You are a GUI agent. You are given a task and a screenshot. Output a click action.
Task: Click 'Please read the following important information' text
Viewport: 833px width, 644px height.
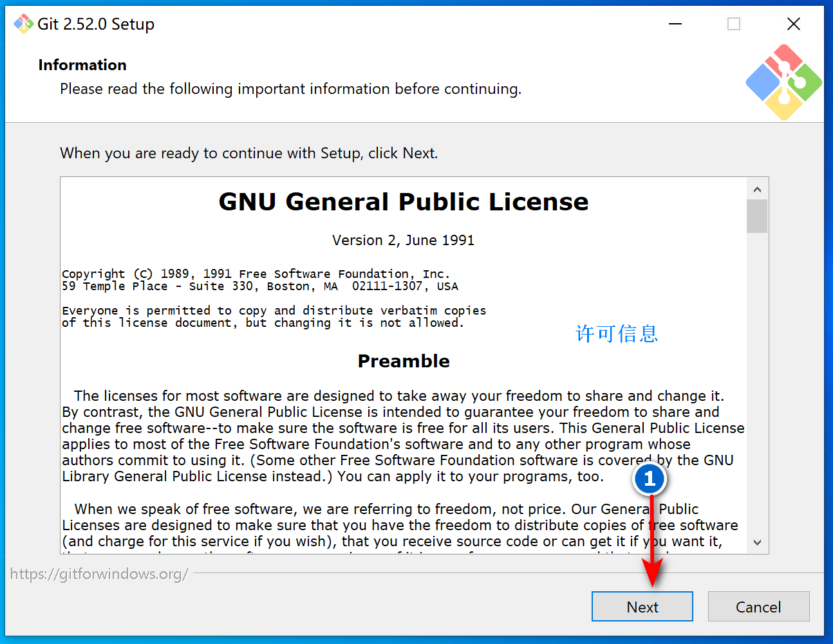(291, 89)
